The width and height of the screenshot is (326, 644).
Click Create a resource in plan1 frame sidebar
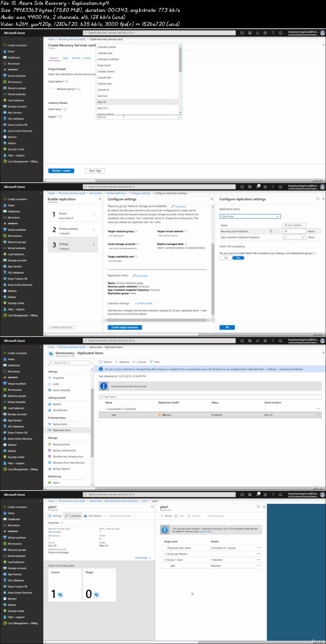(17, 507)
